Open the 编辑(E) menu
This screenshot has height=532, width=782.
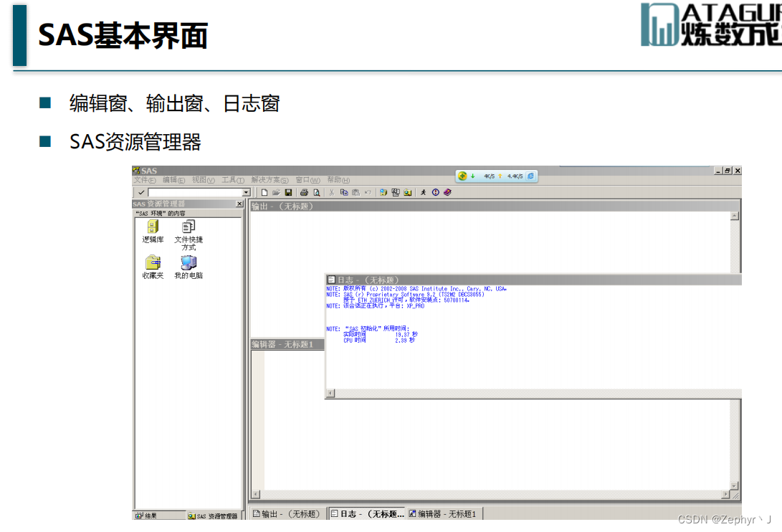(x=173, y=180)
